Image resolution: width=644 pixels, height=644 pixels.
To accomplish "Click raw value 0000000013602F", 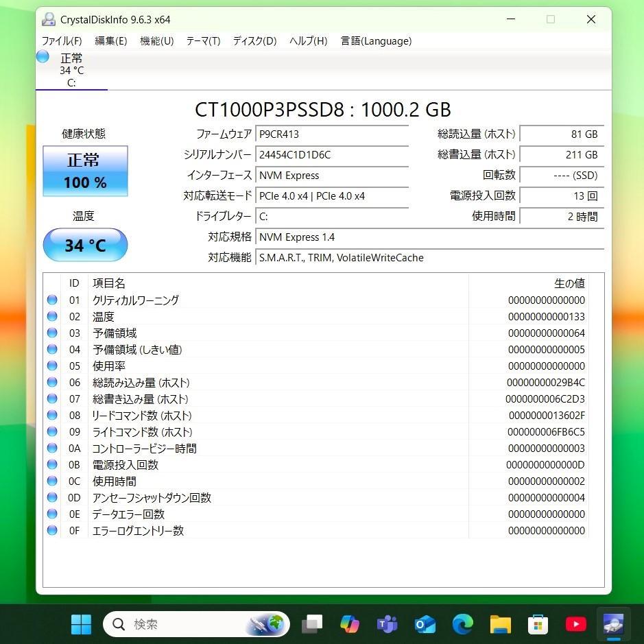I will tap(547, 415).
